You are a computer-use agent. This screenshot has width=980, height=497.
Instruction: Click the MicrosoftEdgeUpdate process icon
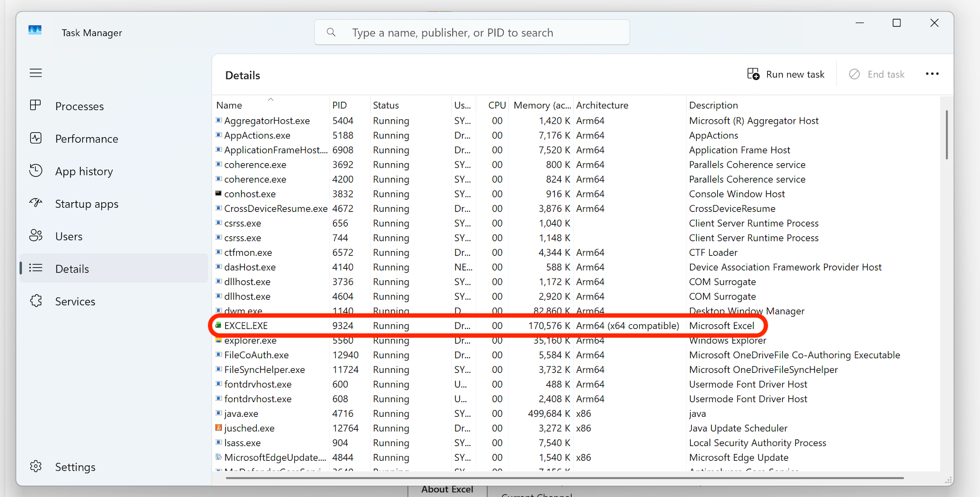(219, 457)
